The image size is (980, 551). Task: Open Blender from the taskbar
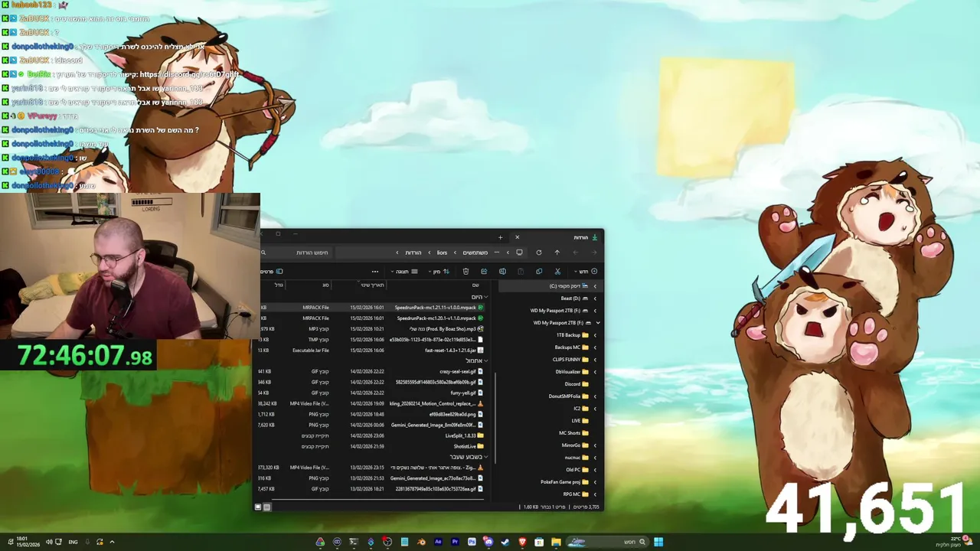click(421, 542)
